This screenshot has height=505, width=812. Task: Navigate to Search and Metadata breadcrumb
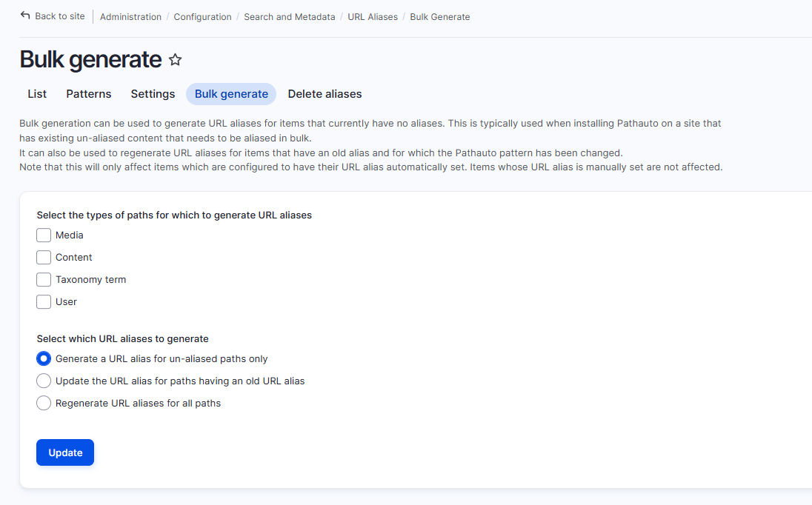pos(290,16)
